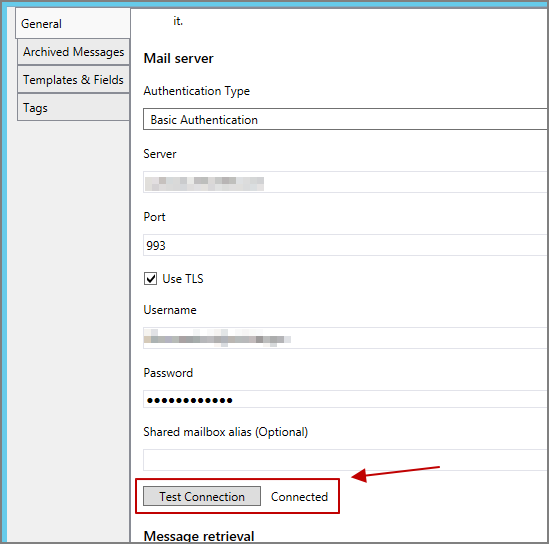Toggle the Use TLS checkbox
549x544 pixels.
point(151,279)
